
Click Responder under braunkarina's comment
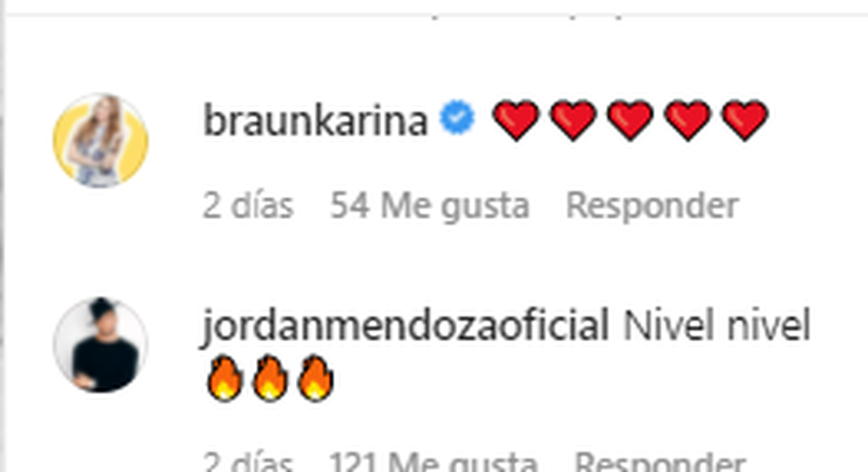click(652, 207)
